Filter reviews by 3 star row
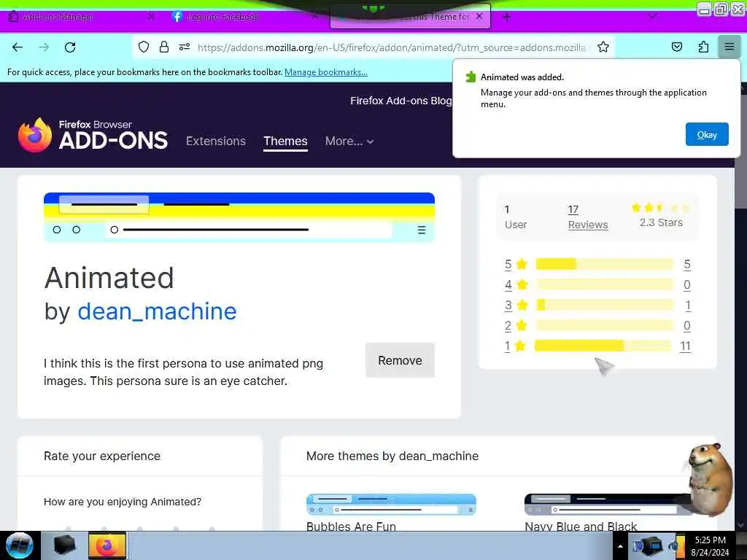 (597, 306)
